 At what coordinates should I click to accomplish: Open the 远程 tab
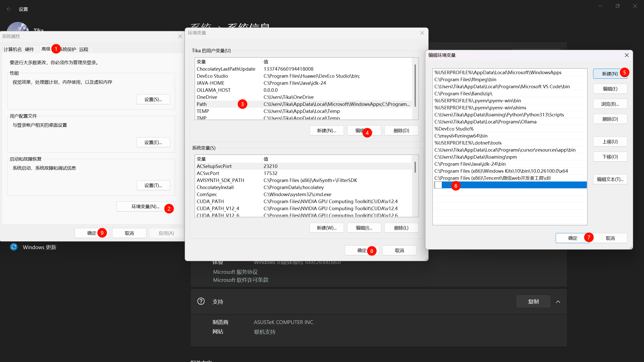(84, 49)
